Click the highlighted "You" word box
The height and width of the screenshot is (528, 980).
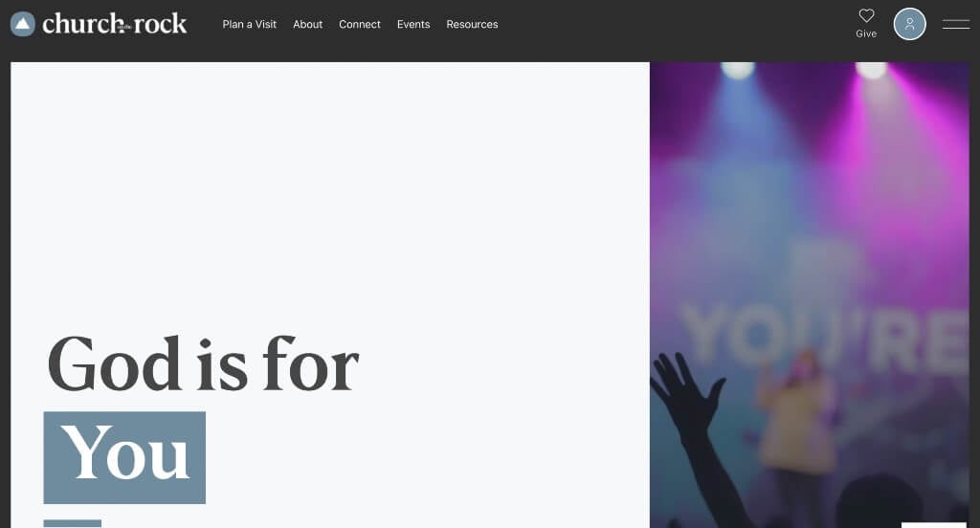pyautogui.click(x=124, y=457)
